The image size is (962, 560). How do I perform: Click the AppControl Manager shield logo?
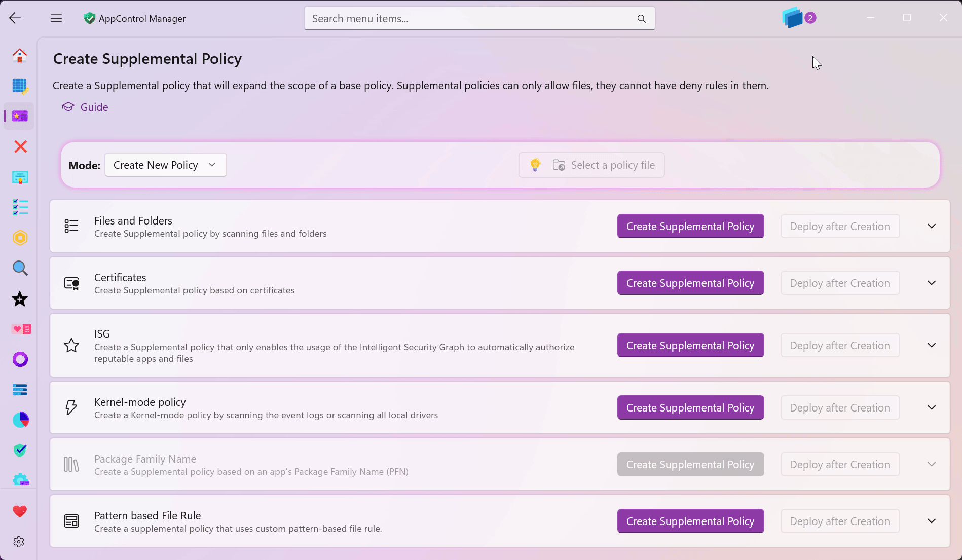[90, 18]
